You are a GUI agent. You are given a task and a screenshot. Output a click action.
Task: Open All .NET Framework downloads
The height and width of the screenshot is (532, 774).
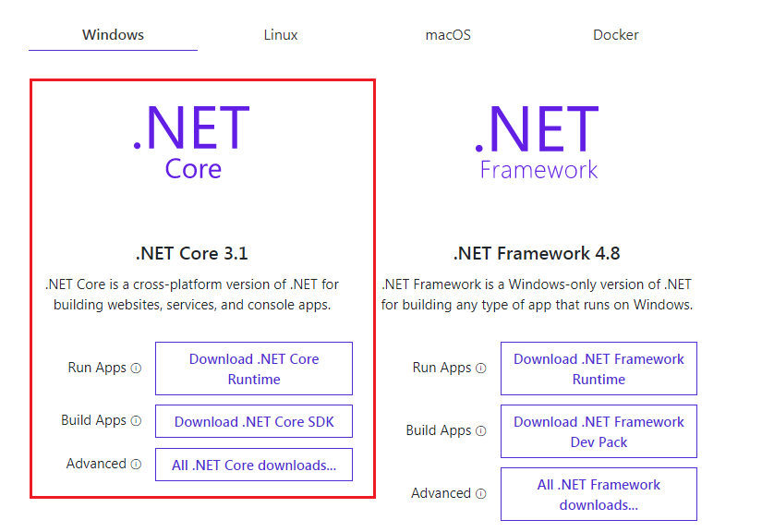point(598,493)
